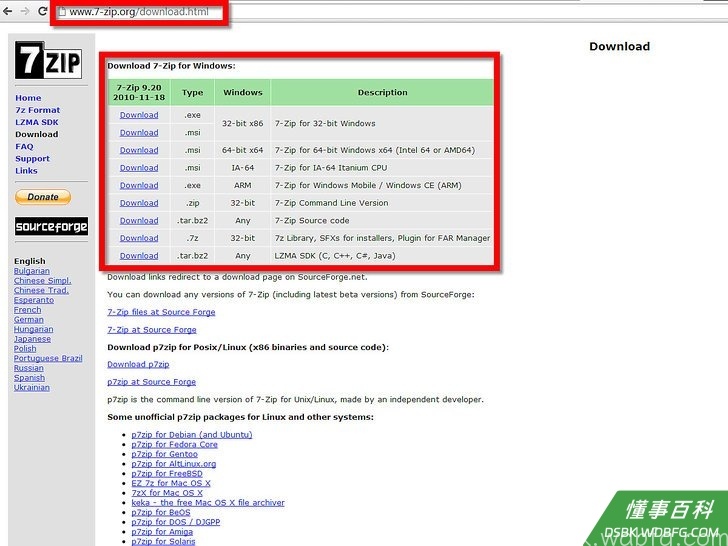This screenshot has height=546, width=728.
Task: Open the Links sidebar link
Action: click(26, 170)
